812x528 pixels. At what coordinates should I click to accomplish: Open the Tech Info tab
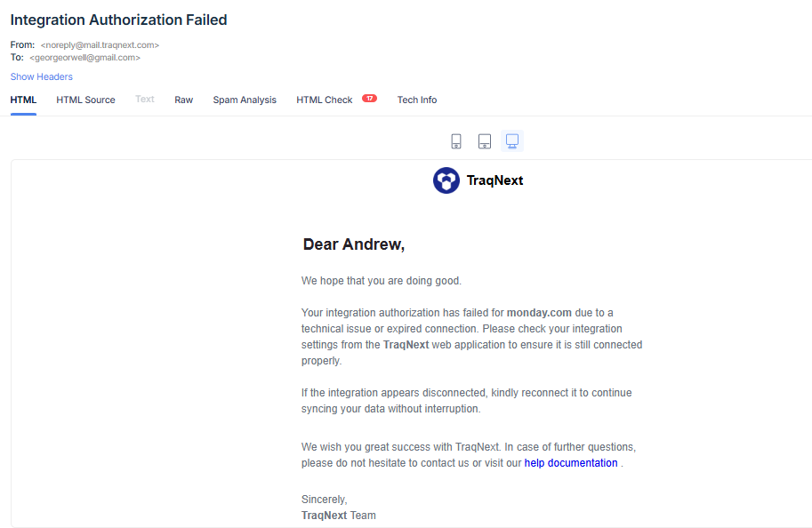(417, 100)
